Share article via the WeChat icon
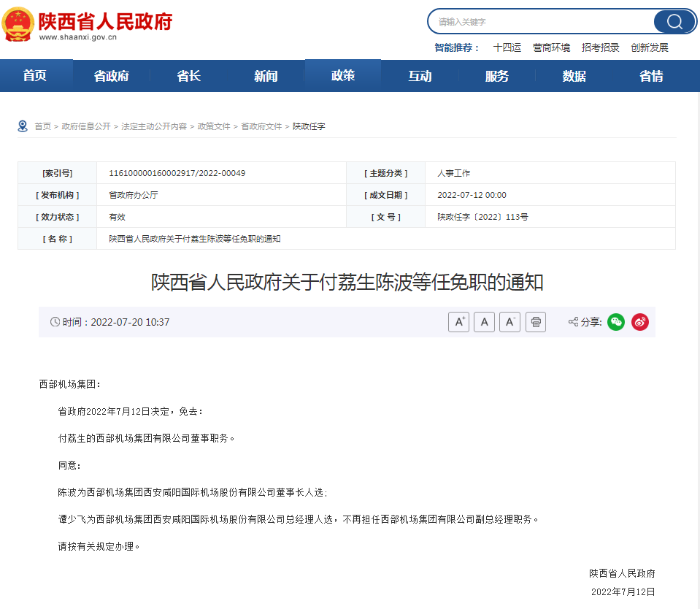This screenshot has height=609, width=700. tap(615, 321)
